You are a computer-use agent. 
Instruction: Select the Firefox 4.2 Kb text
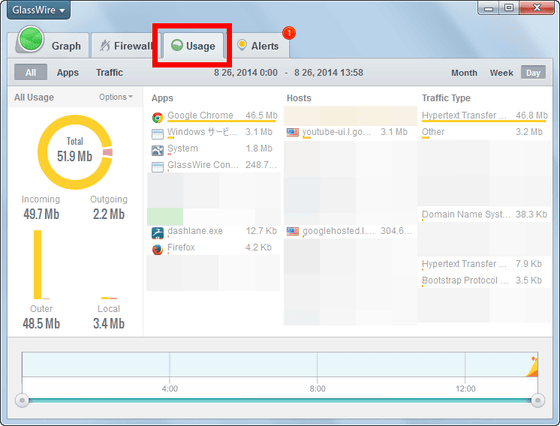click(220, 247)
